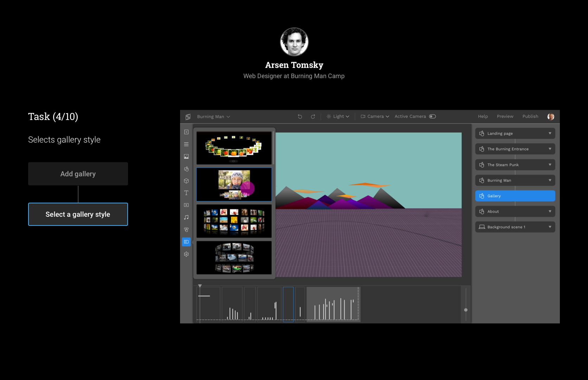
Task: Expand the Landing page scene arrow
Action: 550,133
